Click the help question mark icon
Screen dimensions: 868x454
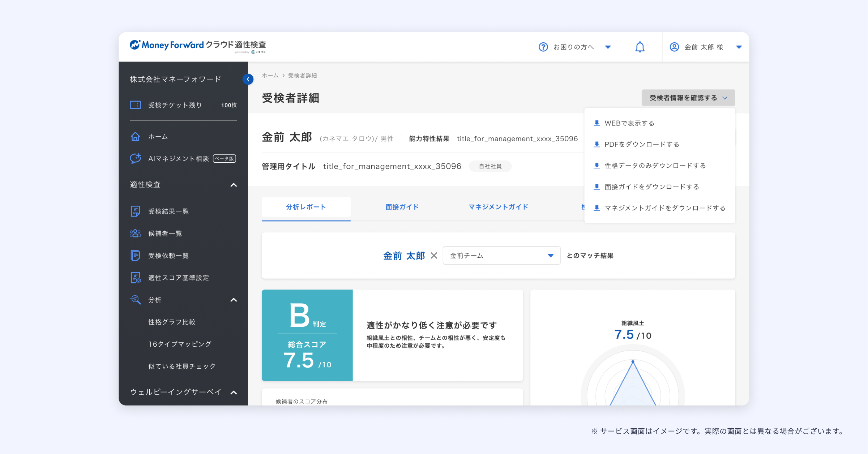point(543,47)
